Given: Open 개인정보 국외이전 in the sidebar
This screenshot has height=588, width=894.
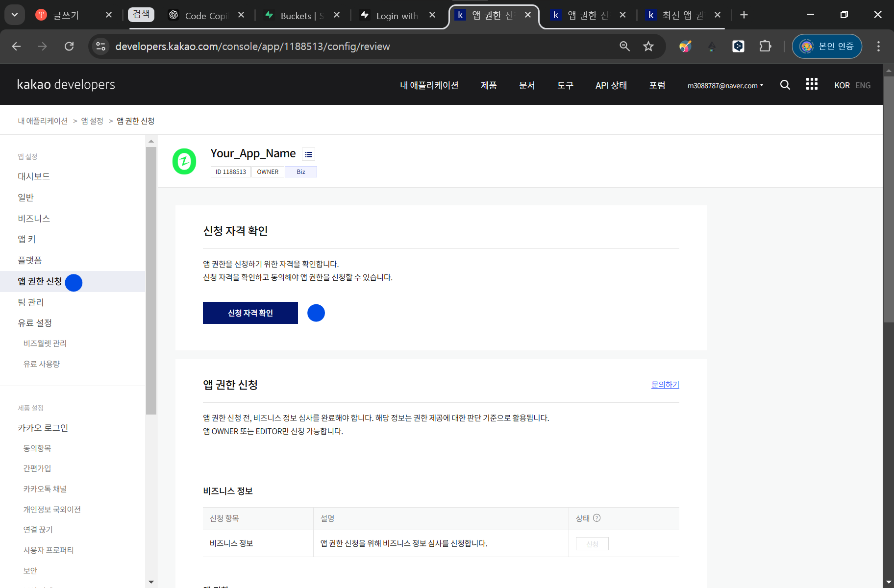Looking at the screenshot, I should click(52, 510).
